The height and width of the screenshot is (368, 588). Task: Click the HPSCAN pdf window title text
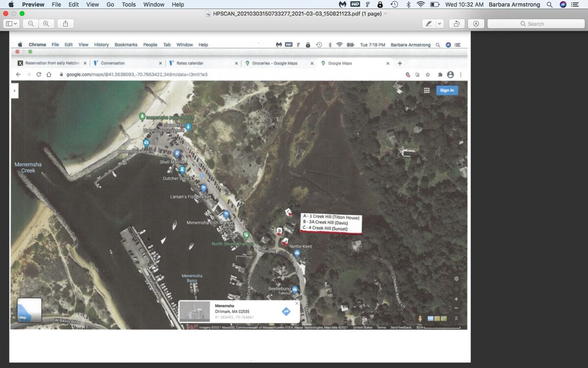point(297,14)
